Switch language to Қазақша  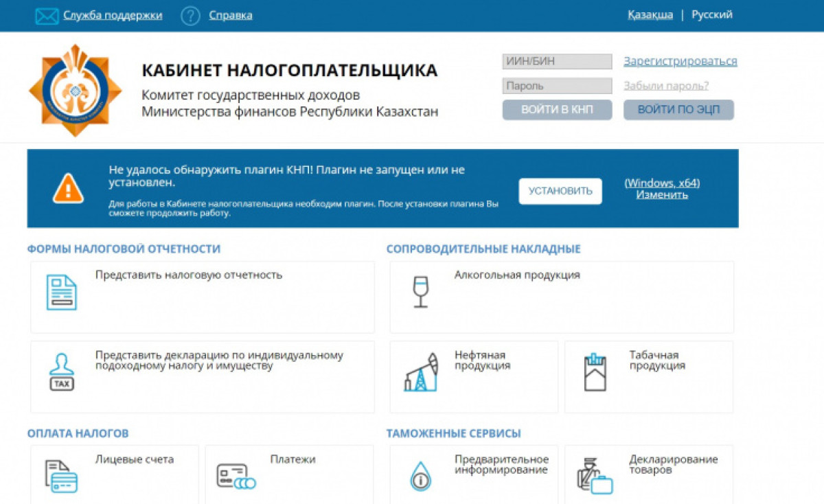(x=650, y=14)
